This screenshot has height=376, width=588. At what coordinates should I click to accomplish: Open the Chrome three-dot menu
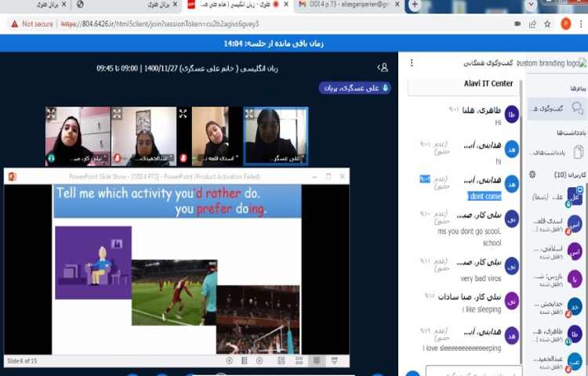(x=580, y=24)
